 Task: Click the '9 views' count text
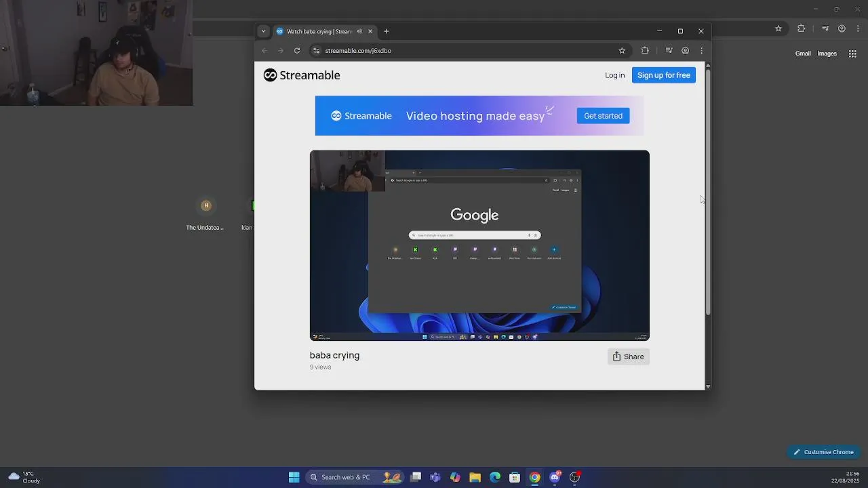coord(321,367)
